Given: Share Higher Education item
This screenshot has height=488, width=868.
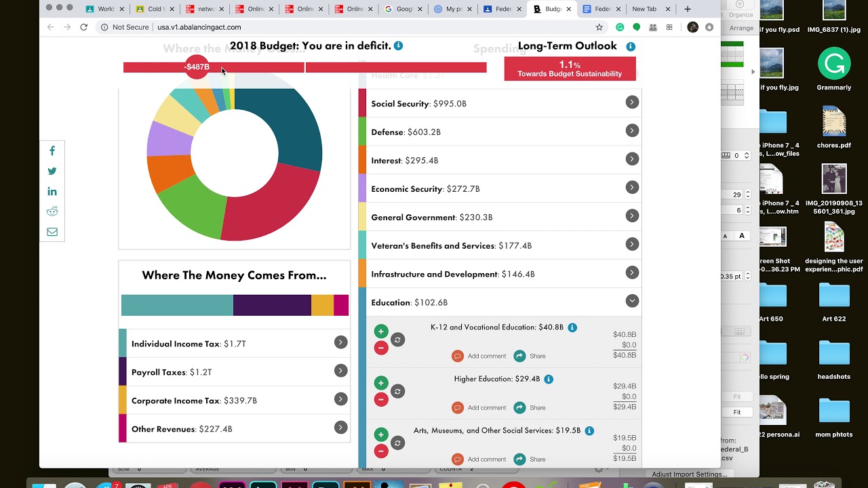Looking at the screenshot, I should pos(530,407).
